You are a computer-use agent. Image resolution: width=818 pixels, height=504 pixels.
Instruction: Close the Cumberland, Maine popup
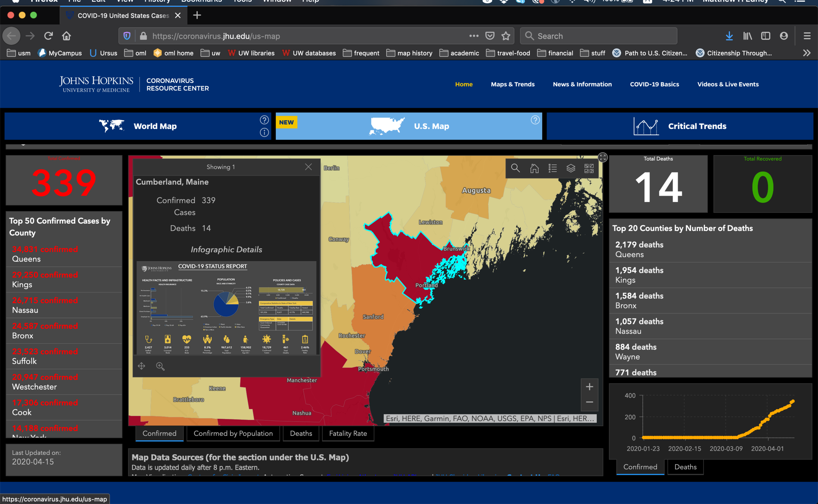308,167
